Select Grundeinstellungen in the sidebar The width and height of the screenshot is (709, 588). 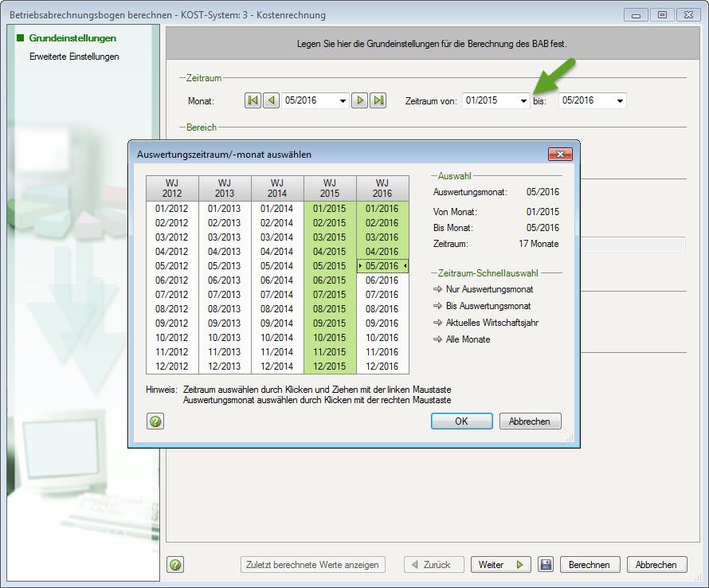tap(72, 38)
